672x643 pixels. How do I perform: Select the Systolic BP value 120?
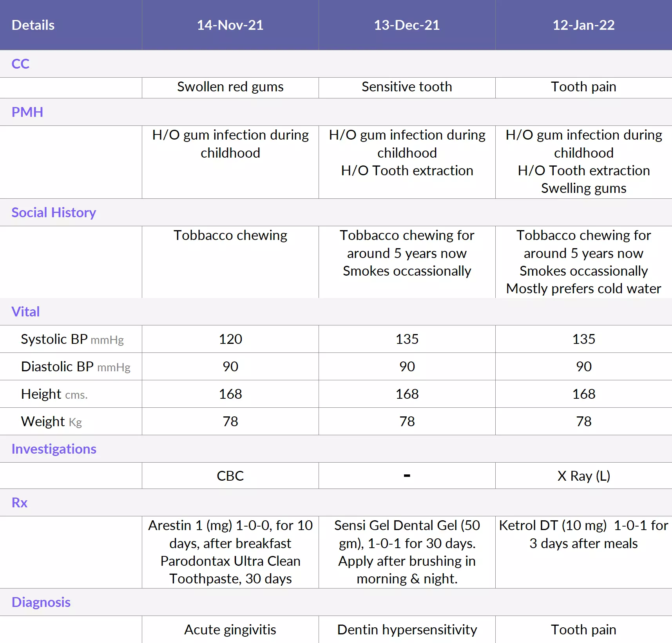(x=230, y=339)
